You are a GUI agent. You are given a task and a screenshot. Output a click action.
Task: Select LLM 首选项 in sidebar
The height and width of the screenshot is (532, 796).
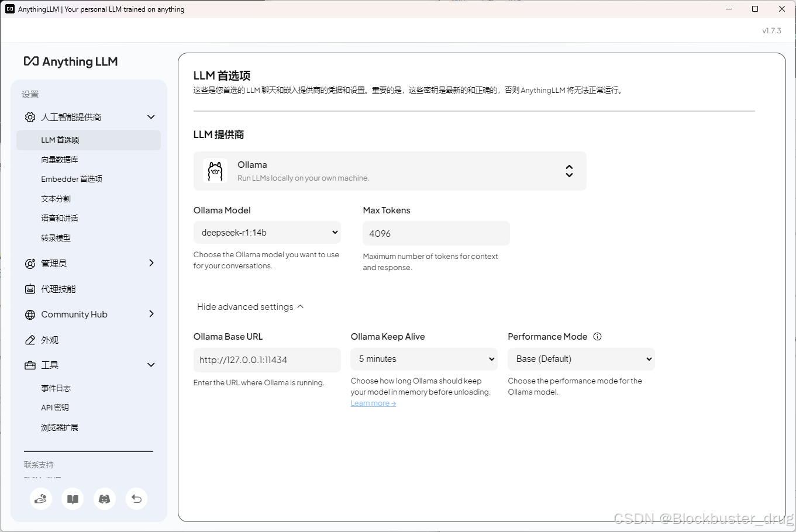[88, 140]
